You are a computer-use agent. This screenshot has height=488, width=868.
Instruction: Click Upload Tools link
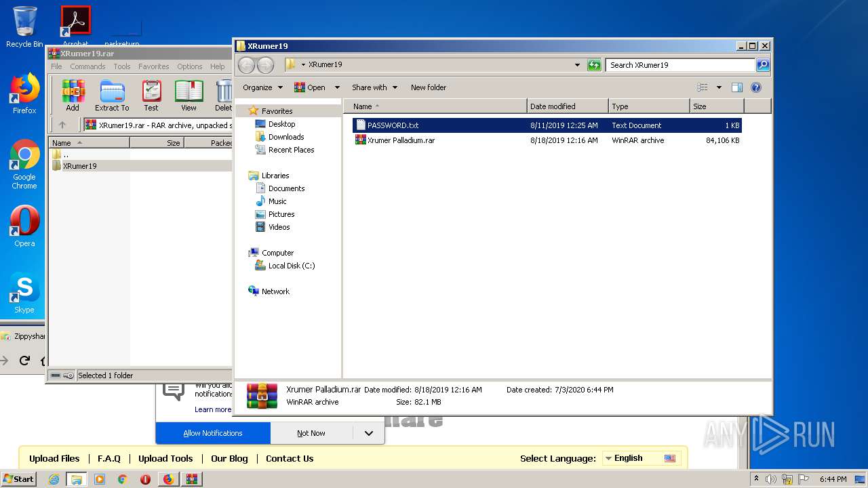(x=165, y=458)
